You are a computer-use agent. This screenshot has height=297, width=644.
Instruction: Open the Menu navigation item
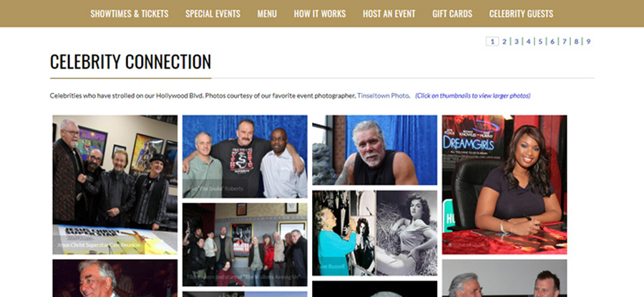267,14
